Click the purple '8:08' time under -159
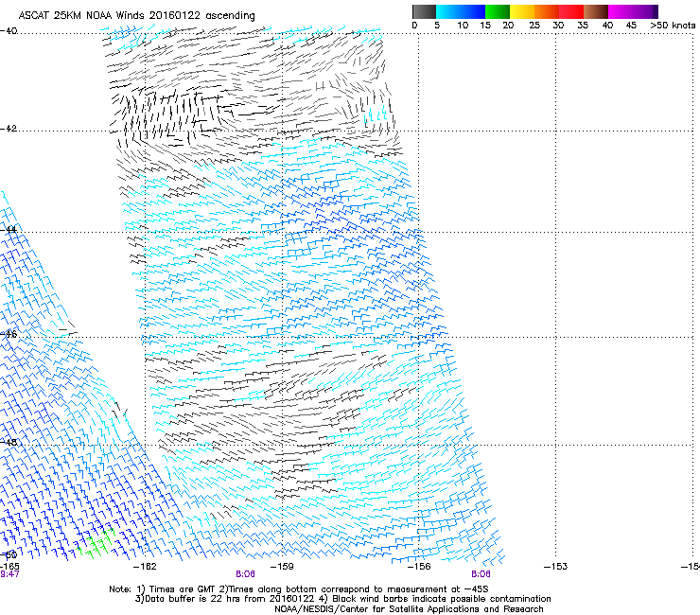Viewport: 700px width, 615px height. click(245, 574)
